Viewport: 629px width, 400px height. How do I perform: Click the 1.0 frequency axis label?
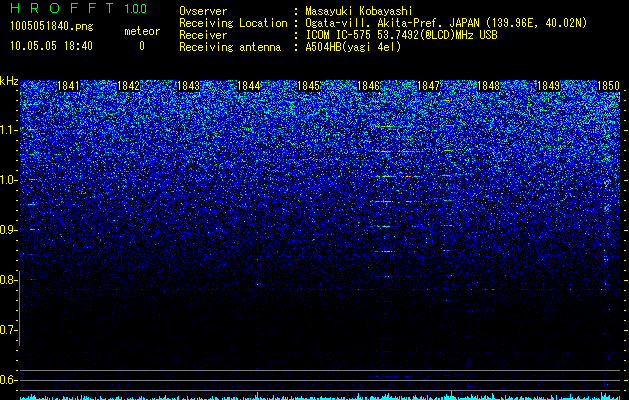(8, 180)
